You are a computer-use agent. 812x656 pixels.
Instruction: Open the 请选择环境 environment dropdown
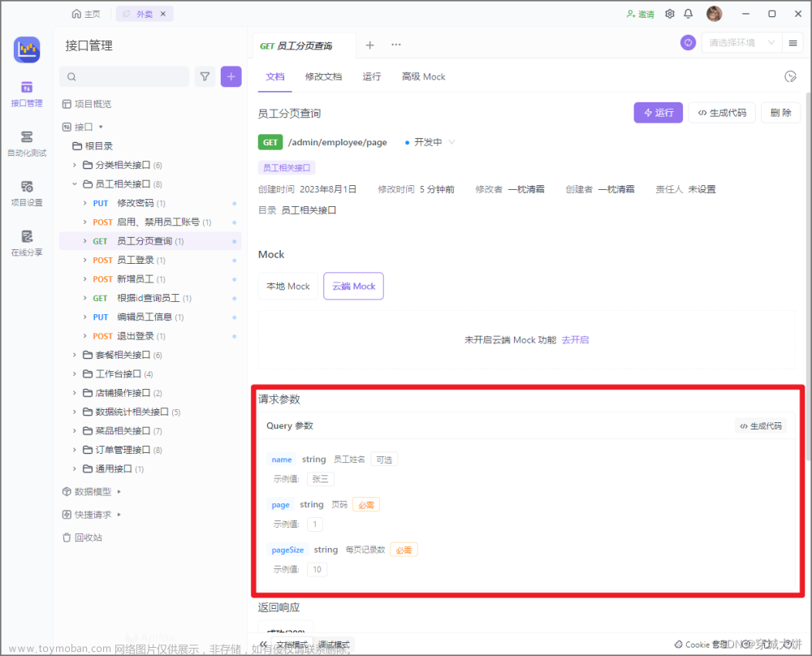[x=741, y=42]
